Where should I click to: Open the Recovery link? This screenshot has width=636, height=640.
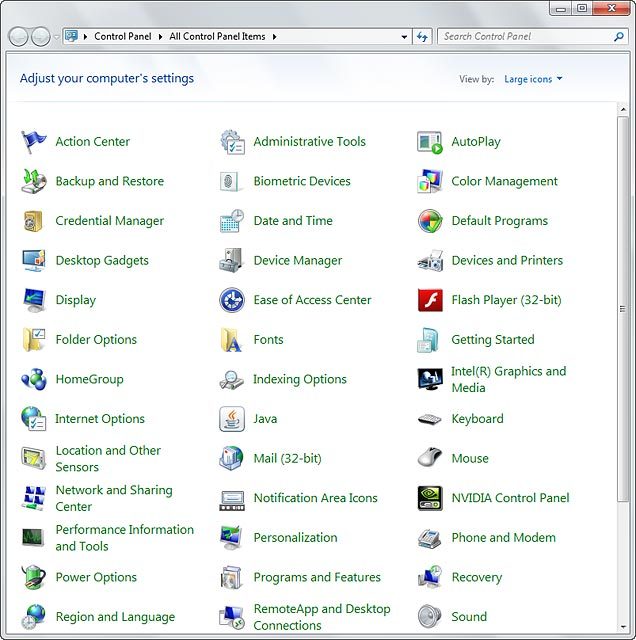pyautogui.click(x=477, y=578)
